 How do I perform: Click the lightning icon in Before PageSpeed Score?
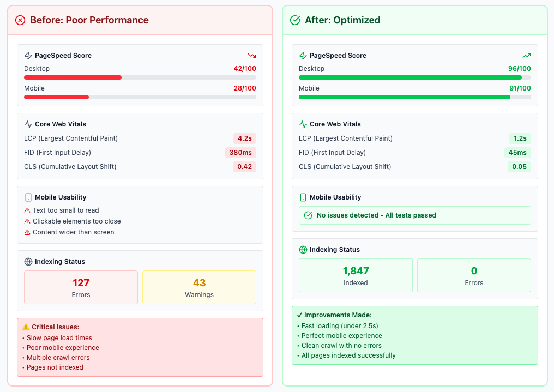[x=28, y=56]
